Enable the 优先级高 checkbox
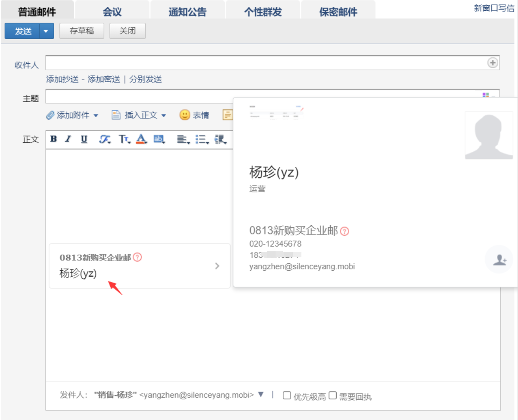 click(x=287, y=395)
